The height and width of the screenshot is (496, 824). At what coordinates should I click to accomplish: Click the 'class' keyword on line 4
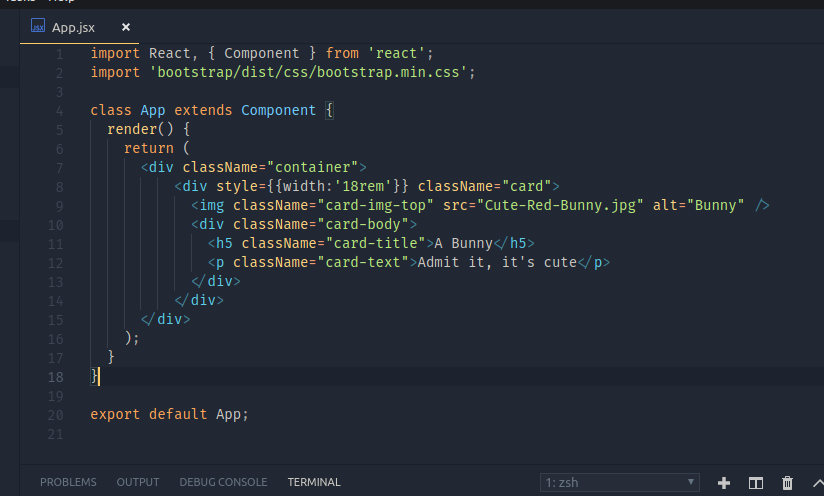pyautogui.click(x=111, y=110)
